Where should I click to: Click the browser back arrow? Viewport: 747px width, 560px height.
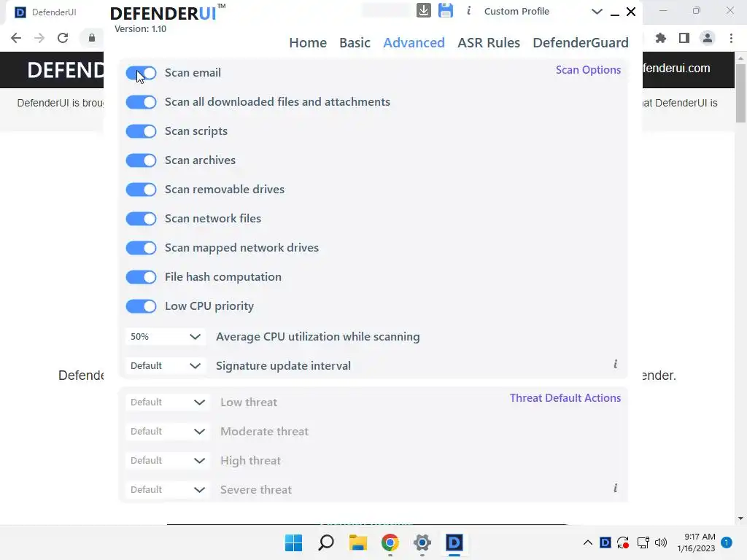tap(16, 38)
